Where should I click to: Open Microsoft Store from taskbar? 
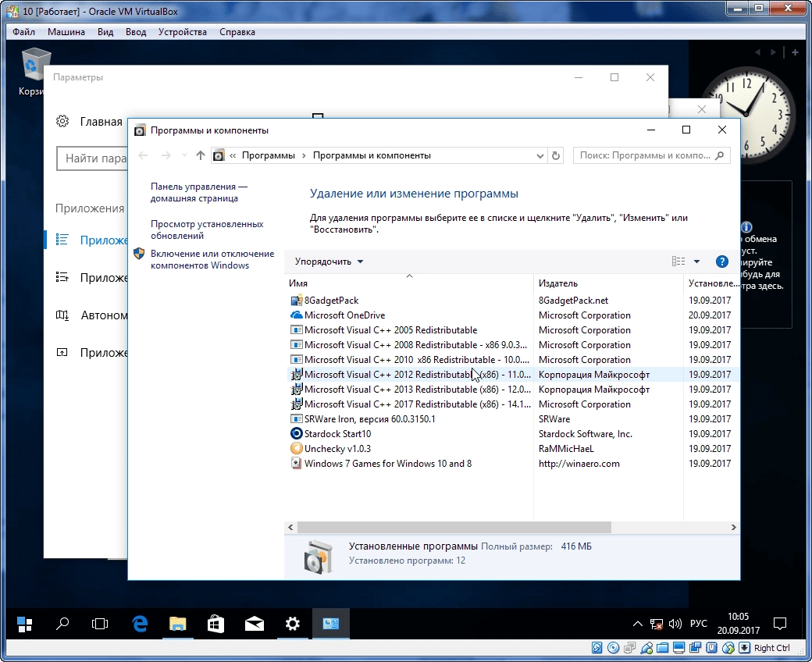[216, 625]
